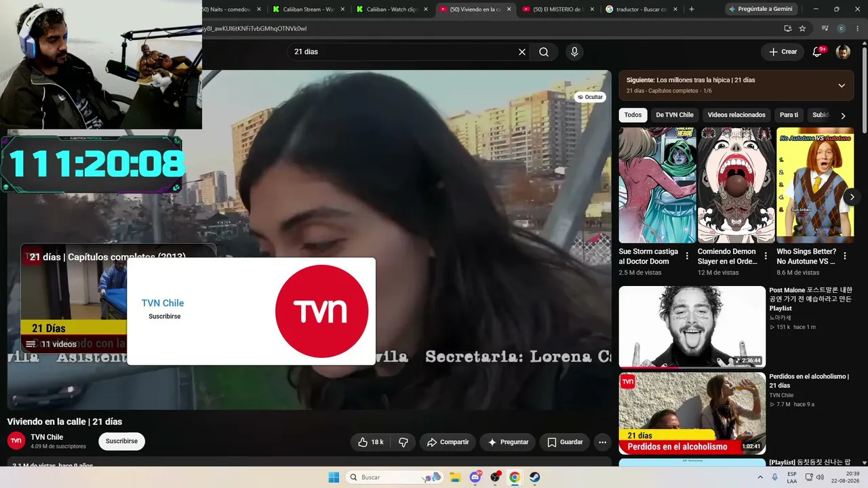The width and height of the screenshot is (868, 488).
Task: Like the video with 18 k likes
Action: point(370,442)
